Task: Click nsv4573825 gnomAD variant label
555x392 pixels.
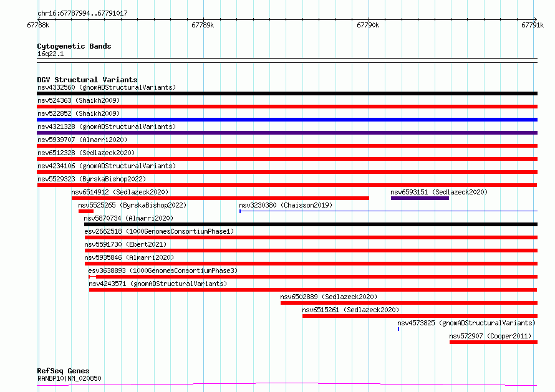Action: pos(466,323)
